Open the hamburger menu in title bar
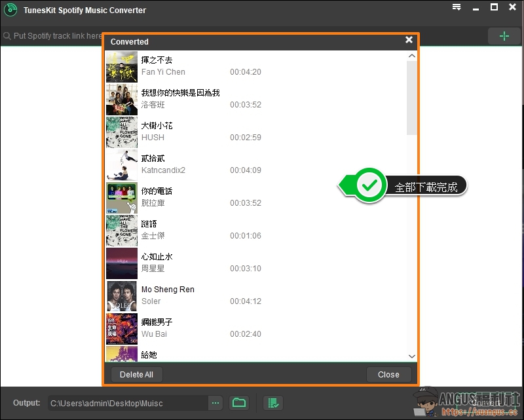The width and height of the screenshot is (524, 420). 457,8
